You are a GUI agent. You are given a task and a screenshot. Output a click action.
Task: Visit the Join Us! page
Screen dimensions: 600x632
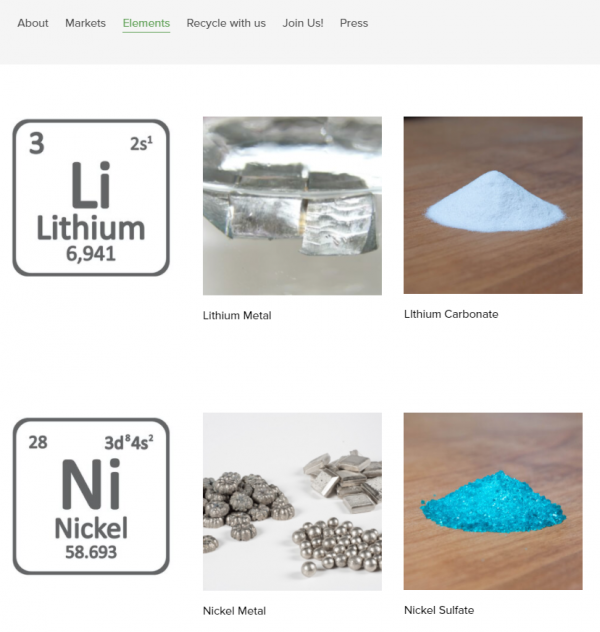(x=303, y=23)
